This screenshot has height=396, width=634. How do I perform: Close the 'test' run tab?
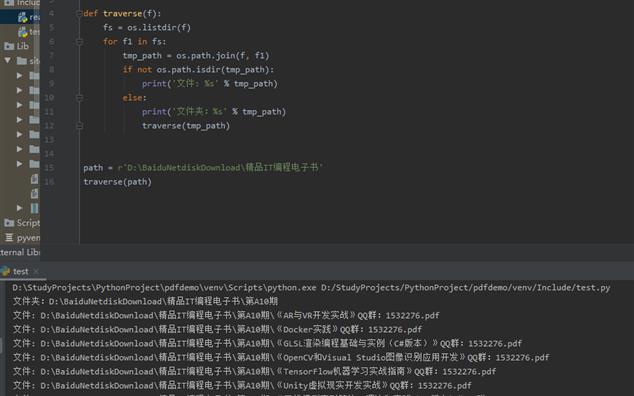[x=36, y=271]
